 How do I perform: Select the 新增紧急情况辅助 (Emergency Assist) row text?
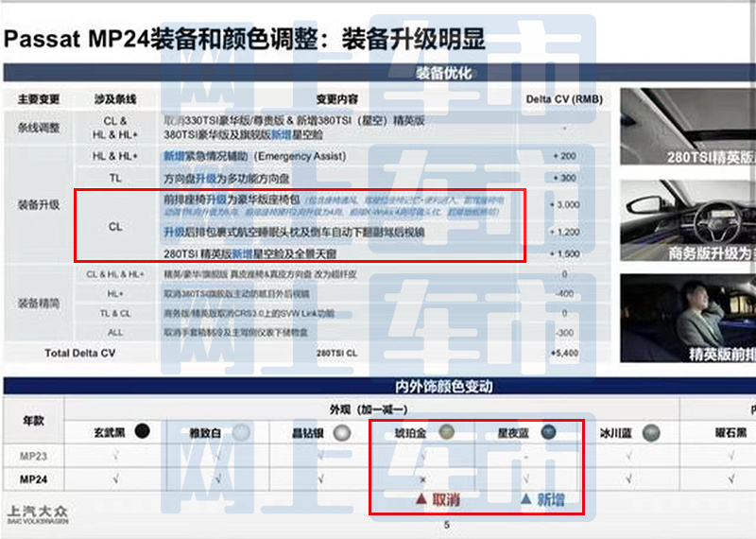point(255,156)
